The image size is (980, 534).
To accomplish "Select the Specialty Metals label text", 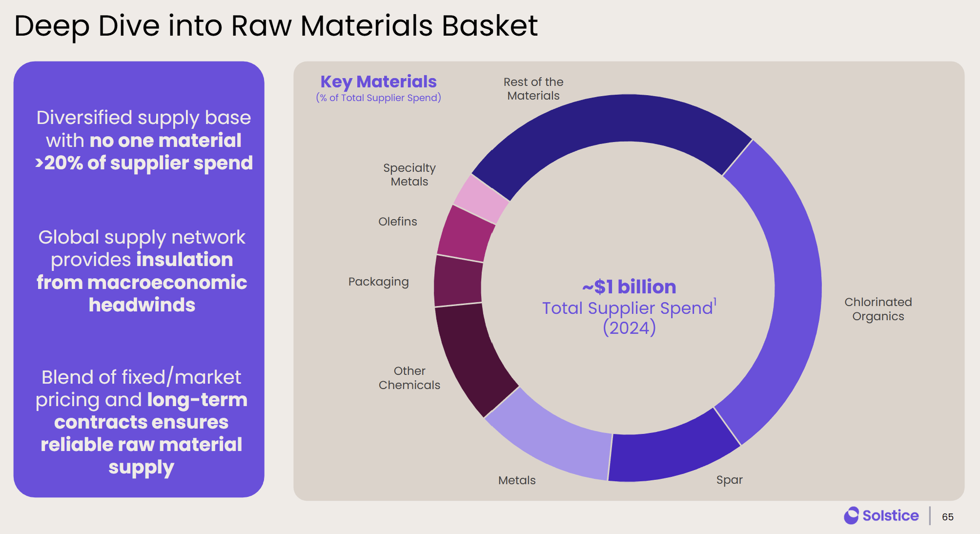I will [409, 175].
